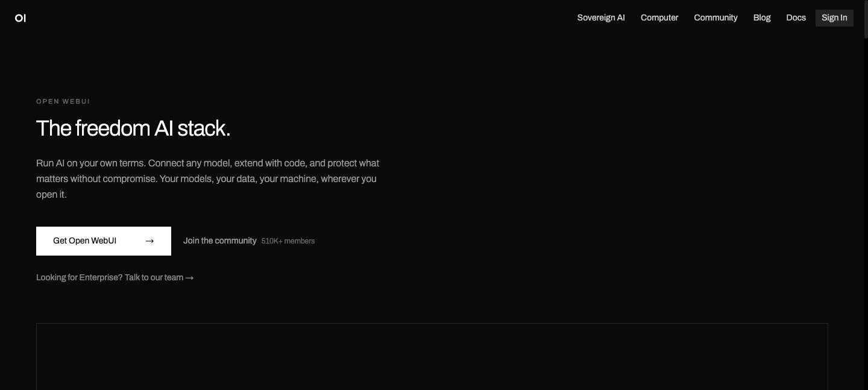Image resolution: width=868 pixels, height=390 pixels.
Task: Click the arrow in Get Open WebUI button
Action: [149, 241]
